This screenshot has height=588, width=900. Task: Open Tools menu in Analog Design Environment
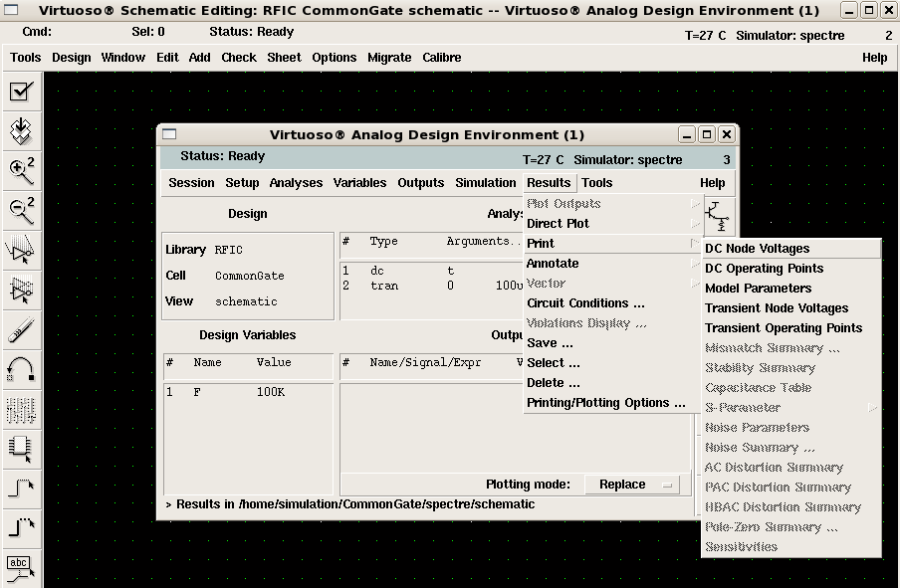596,183
